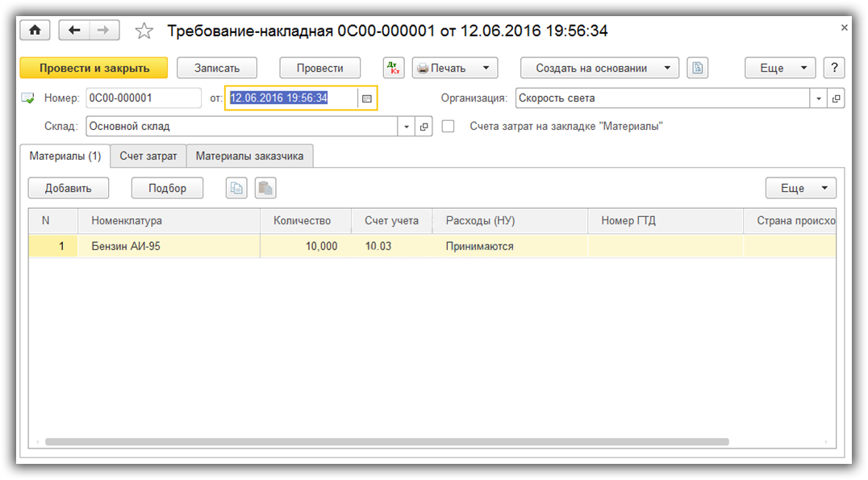Switch to the Счет затрат tab
The width and height of the screenshot is (868, 480).
148,157
